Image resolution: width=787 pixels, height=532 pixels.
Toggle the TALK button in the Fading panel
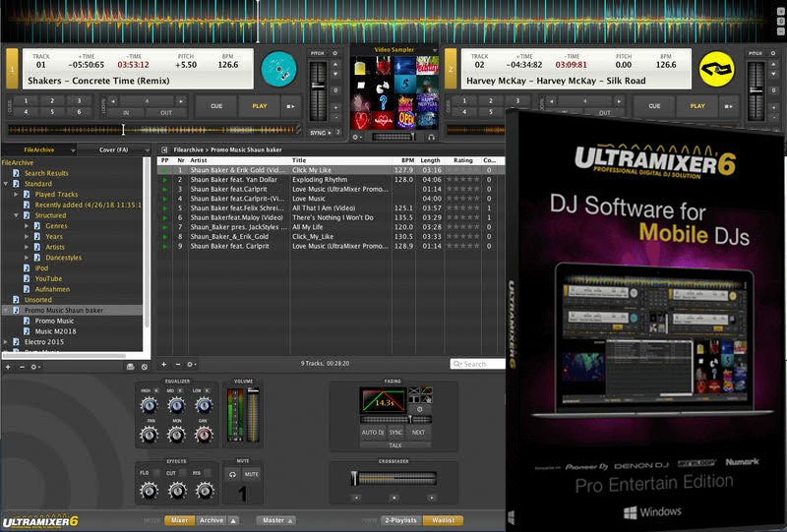(x=395, y=445)
